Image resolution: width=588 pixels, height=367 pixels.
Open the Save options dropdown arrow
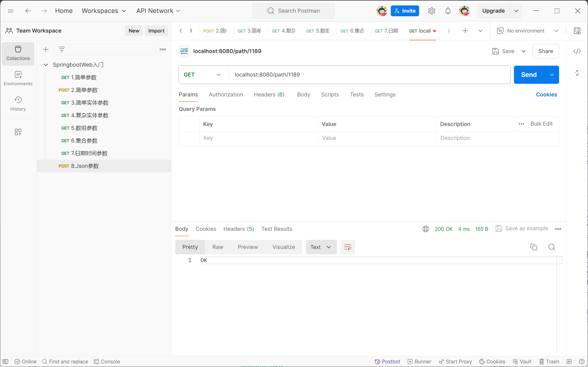coord(524,51)
